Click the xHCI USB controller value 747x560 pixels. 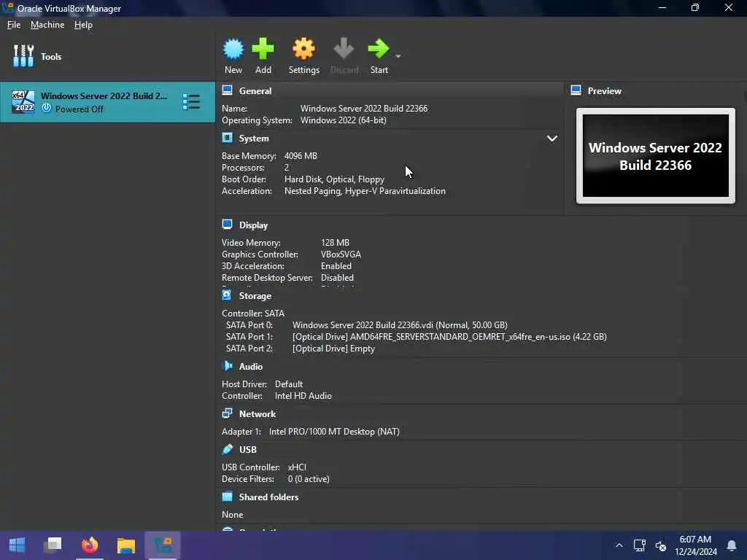click(x=297, y=467)
